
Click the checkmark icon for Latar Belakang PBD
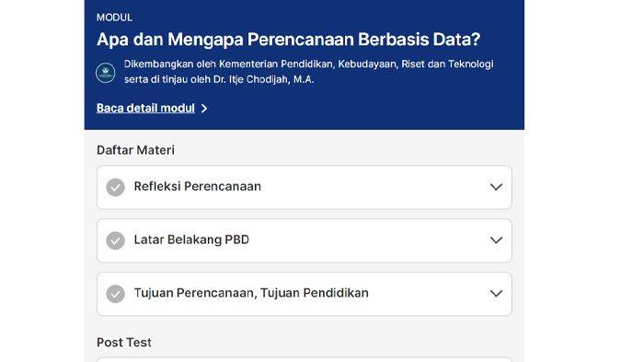point(115,240)
